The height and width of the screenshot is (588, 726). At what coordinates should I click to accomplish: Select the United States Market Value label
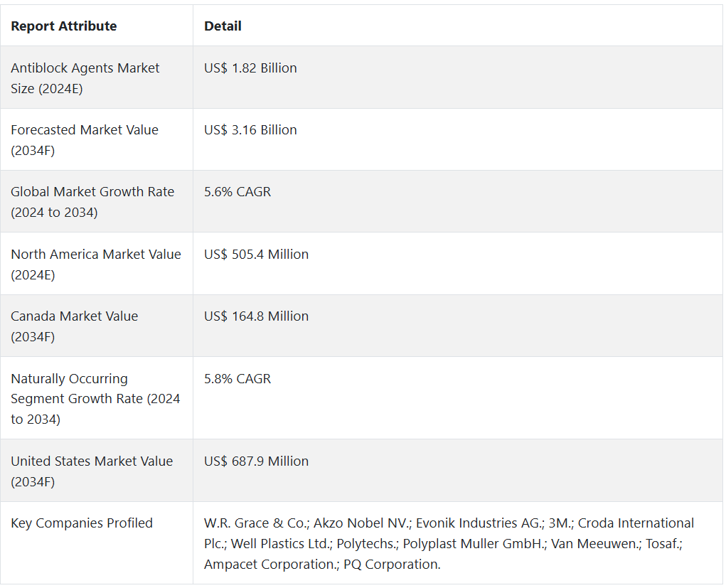pyautogui.click(x=92, y=471)
